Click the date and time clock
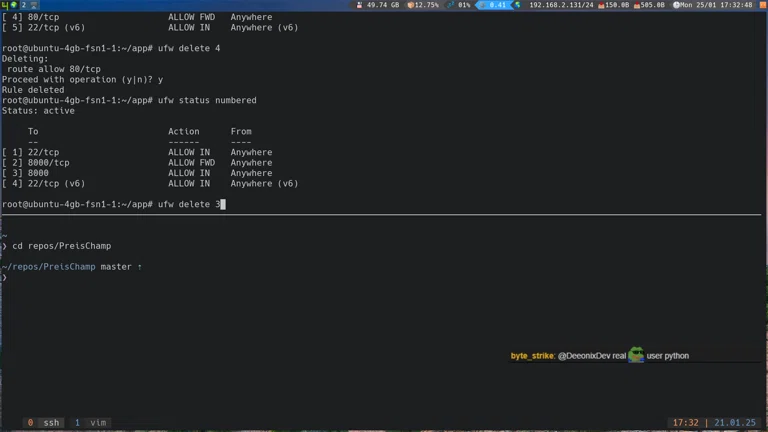This screenshot has height=432, width=768. pos(717,5)
